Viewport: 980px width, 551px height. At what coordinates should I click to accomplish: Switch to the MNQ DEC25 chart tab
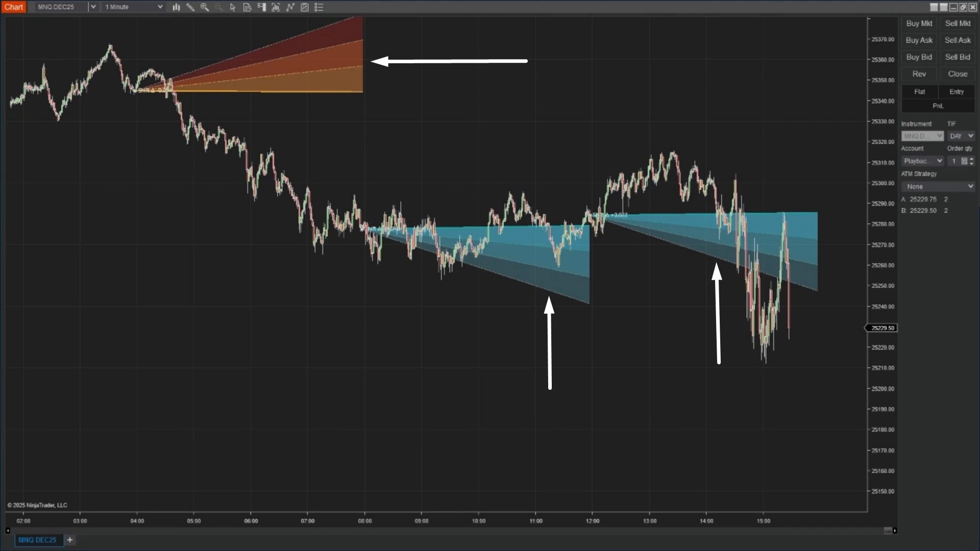click(x=38, y=540)
